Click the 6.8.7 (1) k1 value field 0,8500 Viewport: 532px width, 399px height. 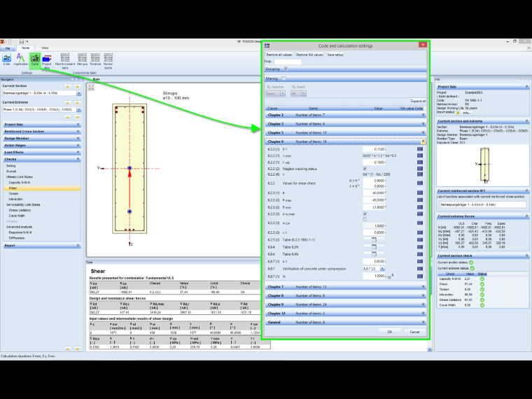tap(374, 262)
